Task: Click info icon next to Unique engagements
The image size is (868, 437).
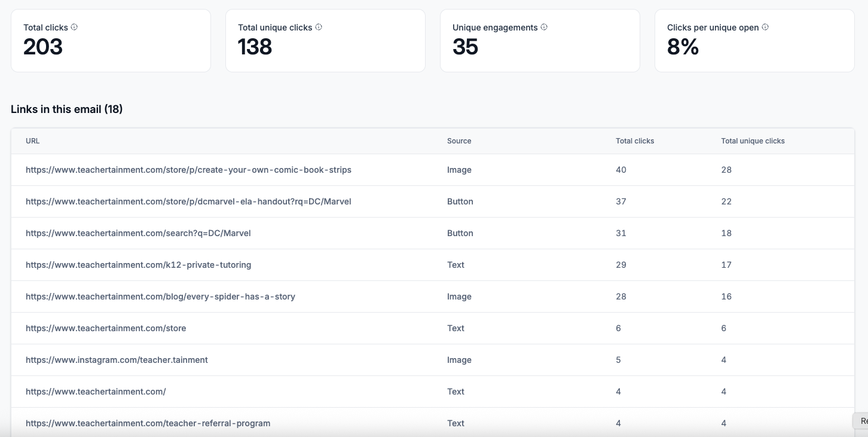Action: 544,27
